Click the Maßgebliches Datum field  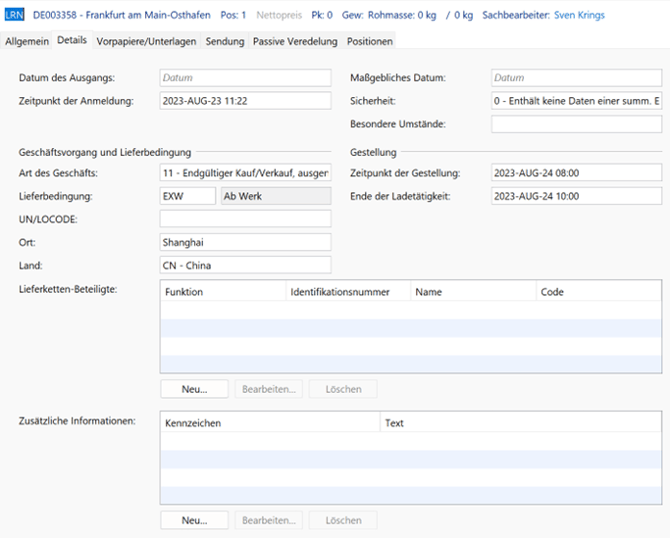pos(576,78)
